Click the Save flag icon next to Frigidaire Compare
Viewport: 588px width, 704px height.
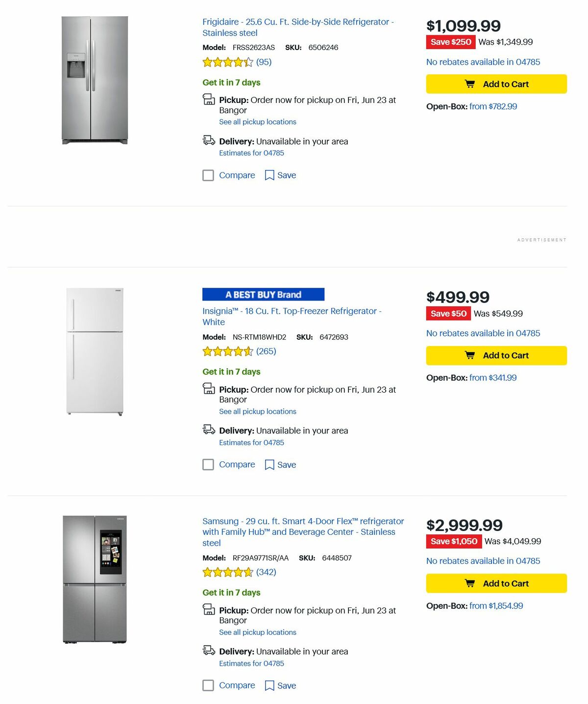coord(269,175)
